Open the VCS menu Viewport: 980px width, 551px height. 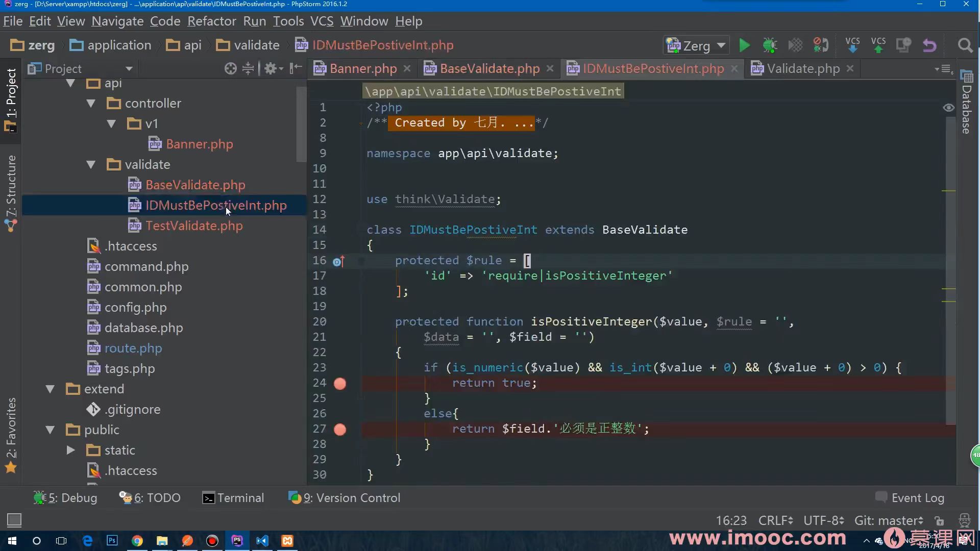[322, 21]
